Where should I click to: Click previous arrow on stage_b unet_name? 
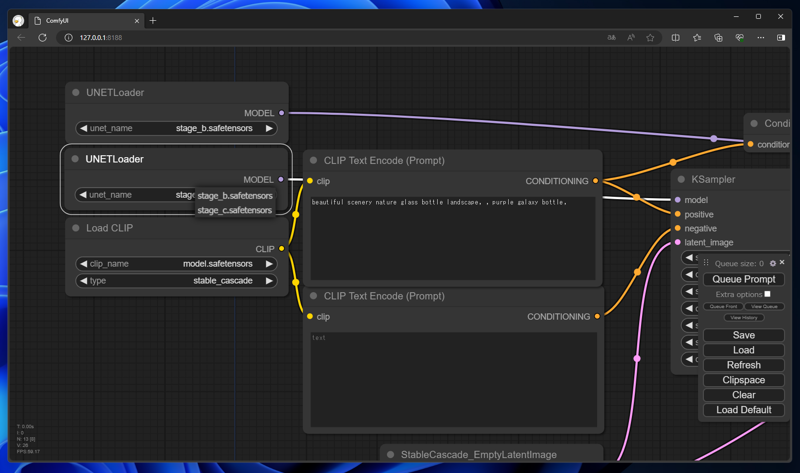[x=84, y=128]
